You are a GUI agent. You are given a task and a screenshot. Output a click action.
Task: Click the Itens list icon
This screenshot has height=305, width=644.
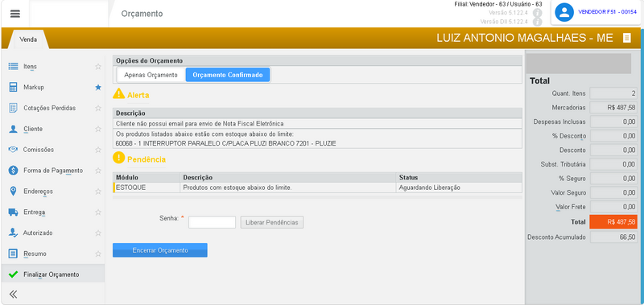tap(13, 66)
